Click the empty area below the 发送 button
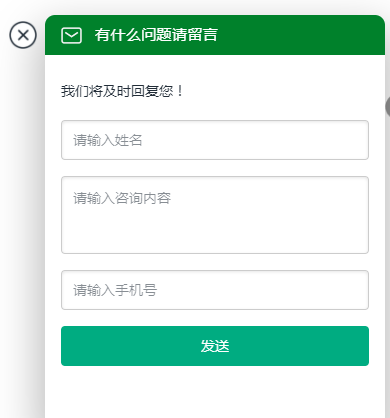The width and height of the screenshot is (390, 418). [x=215, y=392]
